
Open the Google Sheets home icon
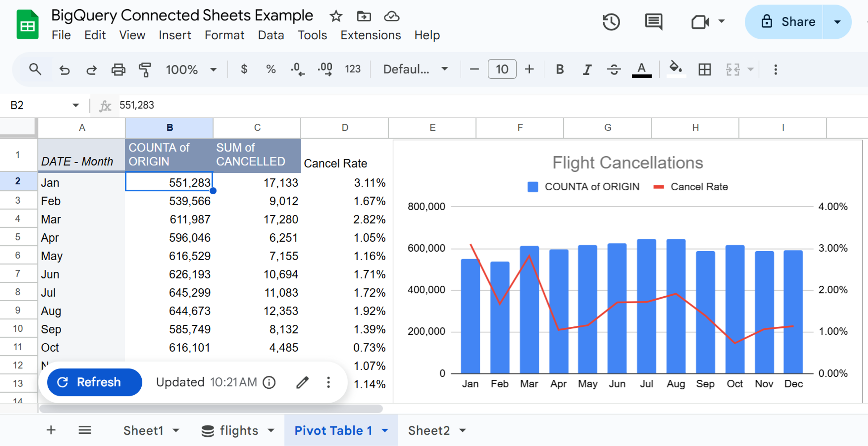(x=27, y=24)
